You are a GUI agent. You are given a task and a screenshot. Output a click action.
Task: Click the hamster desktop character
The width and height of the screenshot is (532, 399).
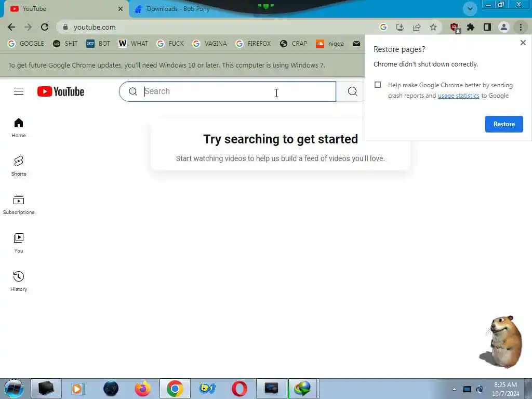pyautogui.click(x=501, y=342)
